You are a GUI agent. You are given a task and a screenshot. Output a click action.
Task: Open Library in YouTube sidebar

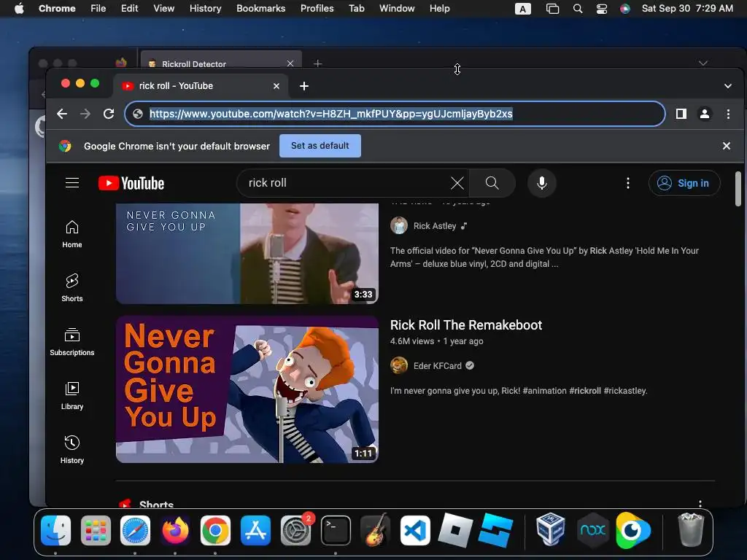[x=72, y=396]
